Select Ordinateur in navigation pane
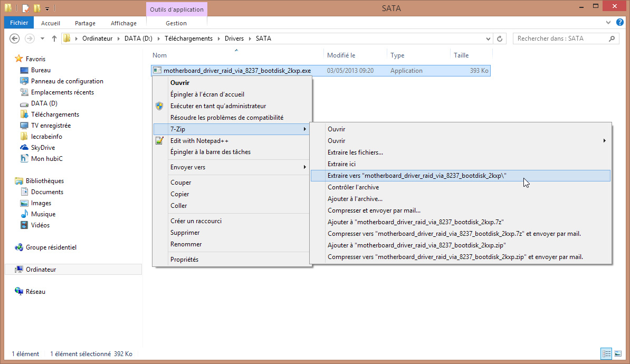Image resolution: width=630 pixels, height=364 pixels. (73, 269)
